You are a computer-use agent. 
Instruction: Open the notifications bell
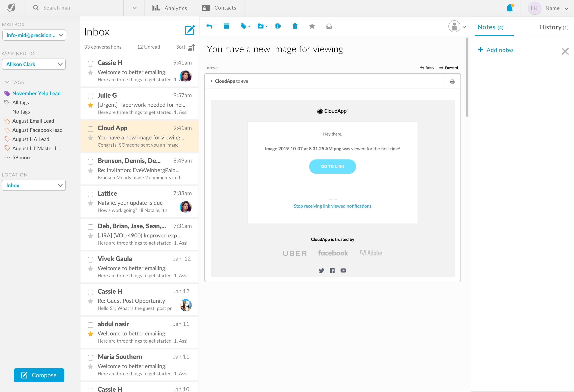click(x=510, y=8)
